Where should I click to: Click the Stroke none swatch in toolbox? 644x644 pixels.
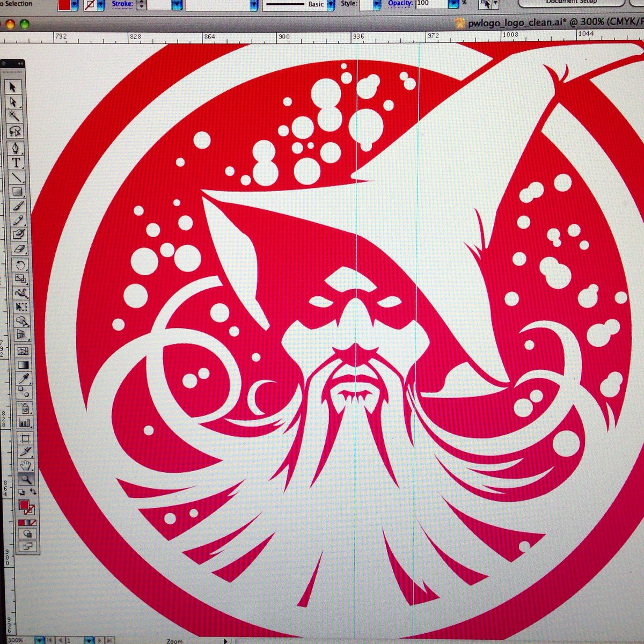tap(31, 510)
